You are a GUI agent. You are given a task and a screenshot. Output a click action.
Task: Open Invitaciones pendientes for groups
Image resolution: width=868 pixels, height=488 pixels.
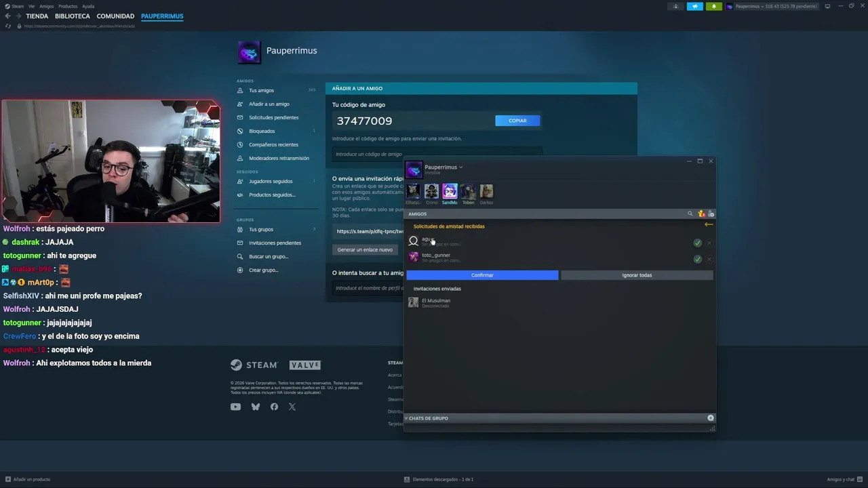275,243
